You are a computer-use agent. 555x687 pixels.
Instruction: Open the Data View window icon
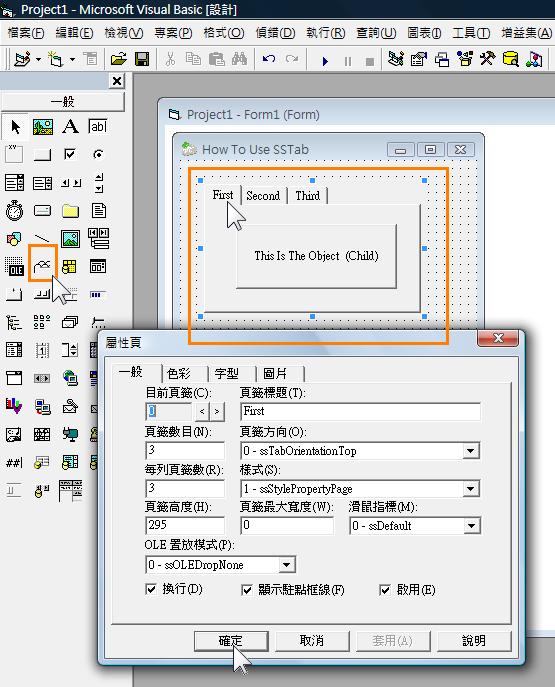(x=511, y=59)
